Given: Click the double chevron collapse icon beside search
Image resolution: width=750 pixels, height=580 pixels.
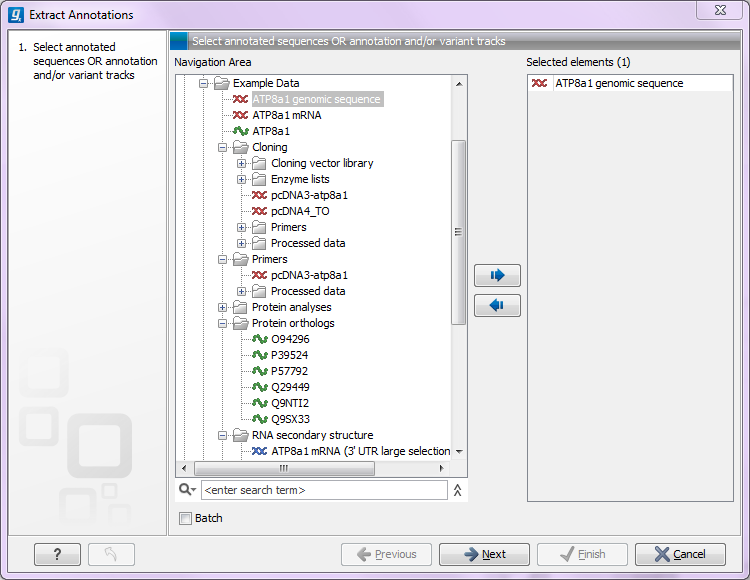Looking at the screenshot, I should [457, 490].
